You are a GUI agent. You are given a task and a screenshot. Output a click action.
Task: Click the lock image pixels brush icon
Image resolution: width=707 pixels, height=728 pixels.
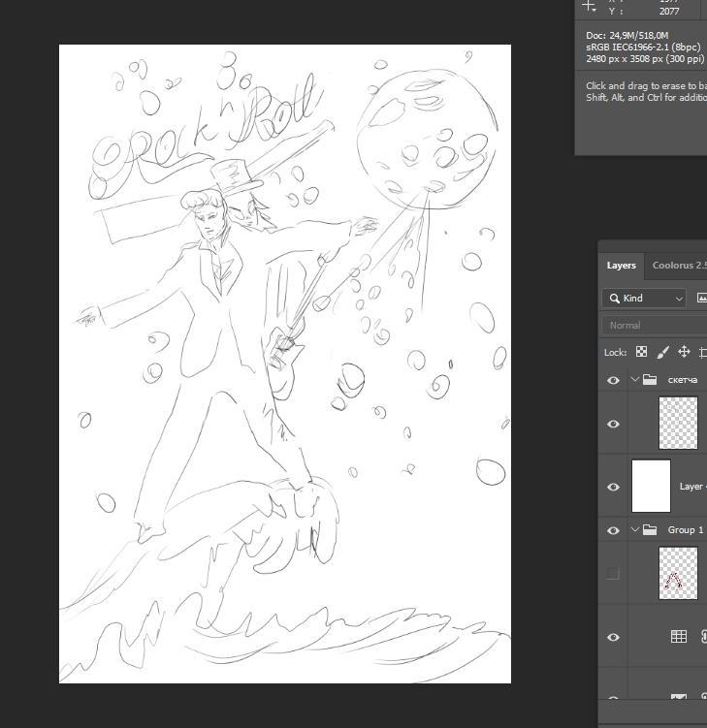pos(663,352)
